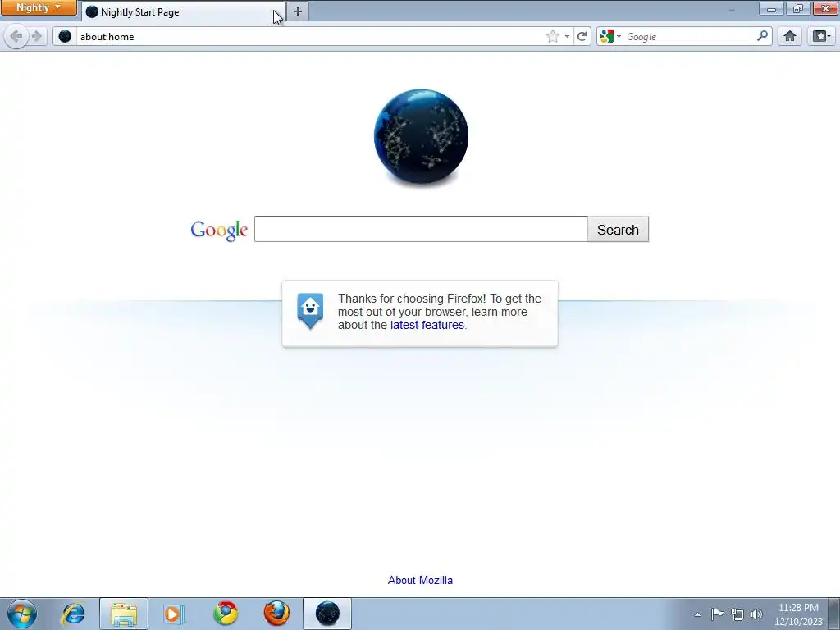Open Windows Explorer from taskbar
Screen dimensions: 840x630
(124, 614)
